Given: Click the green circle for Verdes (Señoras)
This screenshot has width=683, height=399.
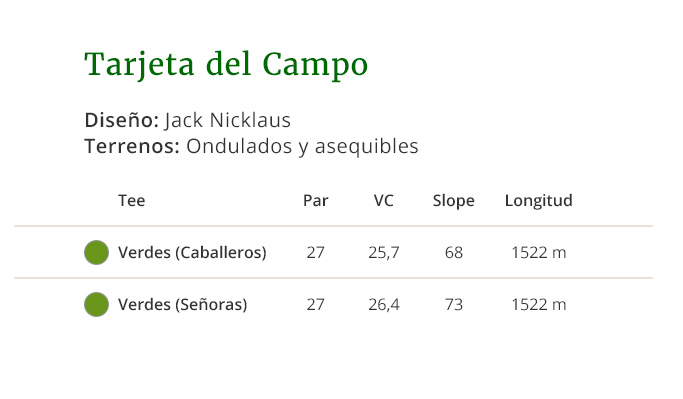Looking at the screenshot, I should coord(96,304).
